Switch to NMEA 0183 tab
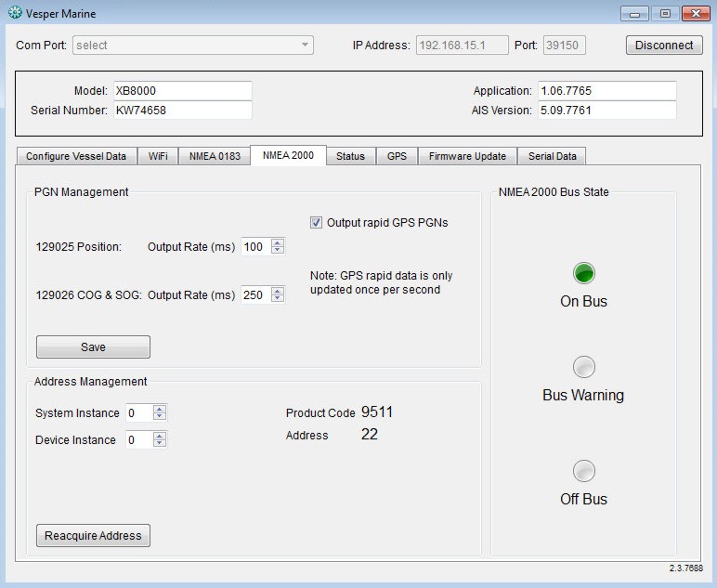Image resolution: width=717 pixels, height=588 pixels. coord(215,156)
